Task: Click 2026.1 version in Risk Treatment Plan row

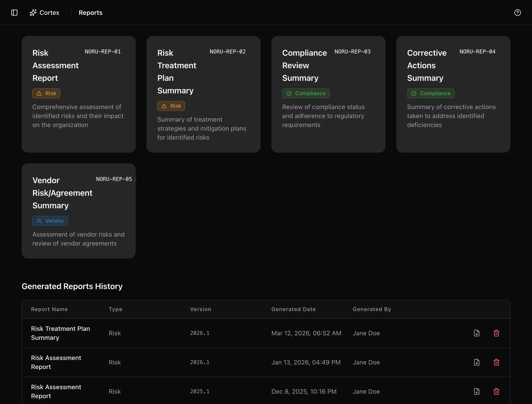Action: [200, 333]
